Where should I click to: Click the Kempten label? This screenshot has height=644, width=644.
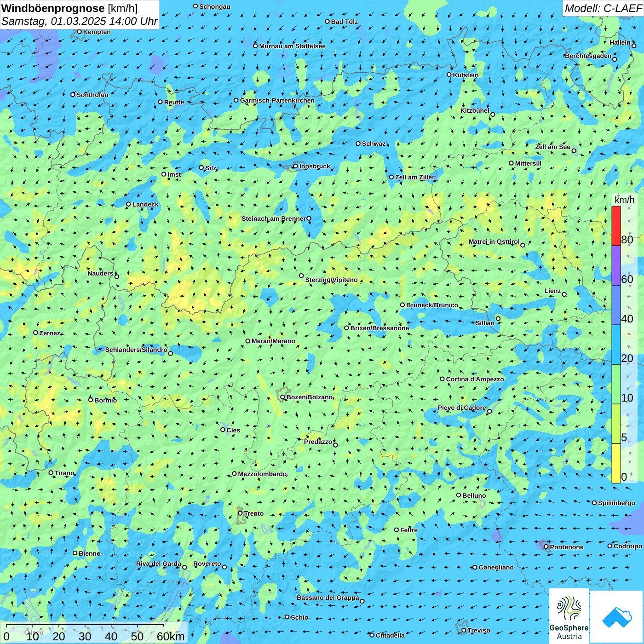pos(97,32)
